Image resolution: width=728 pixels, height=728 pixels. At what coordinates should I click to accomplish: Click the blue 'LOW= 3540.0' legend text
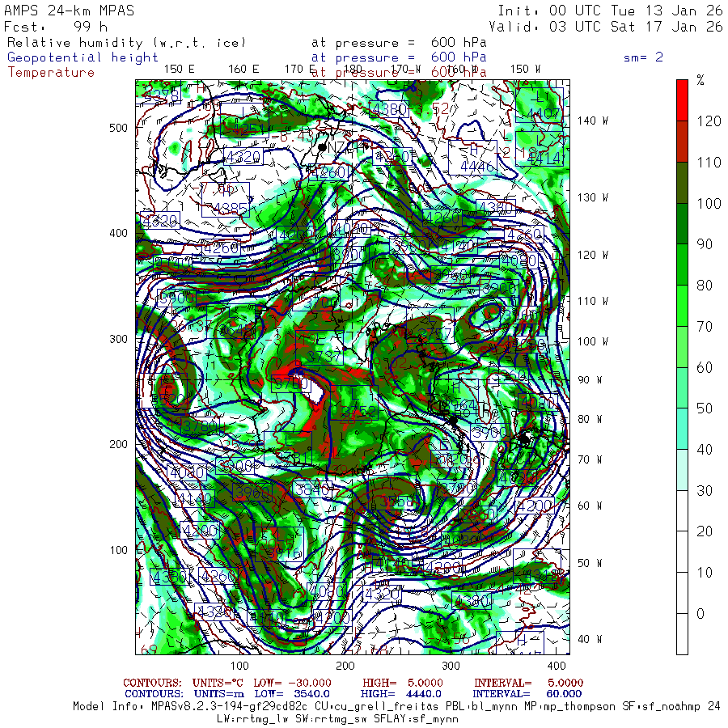tap(292, 694)
